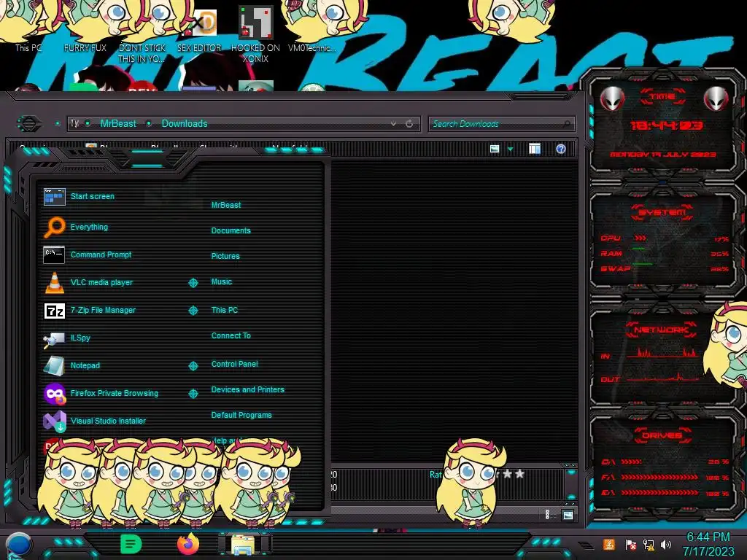747x560 pixels.
Task: Open volume control tray icon
Action: (x=666, y=545)
